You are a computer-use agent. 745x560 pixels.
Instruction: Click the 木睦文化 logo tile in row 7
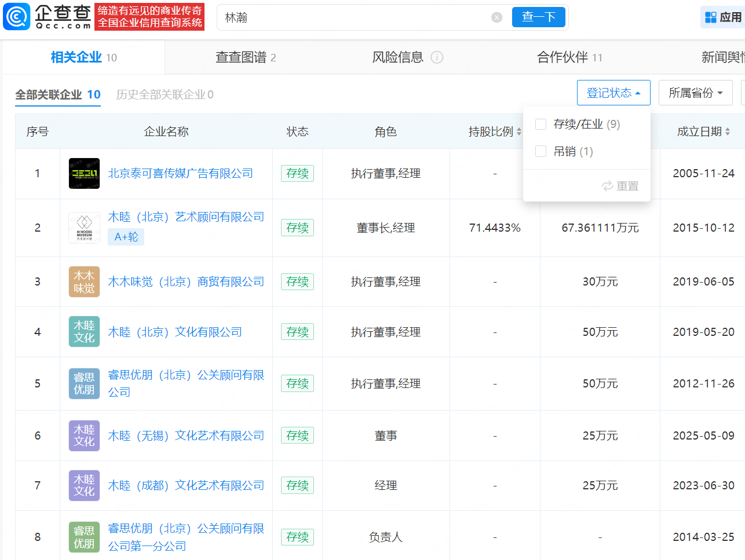pyautogui.click(x=84, y=485)
